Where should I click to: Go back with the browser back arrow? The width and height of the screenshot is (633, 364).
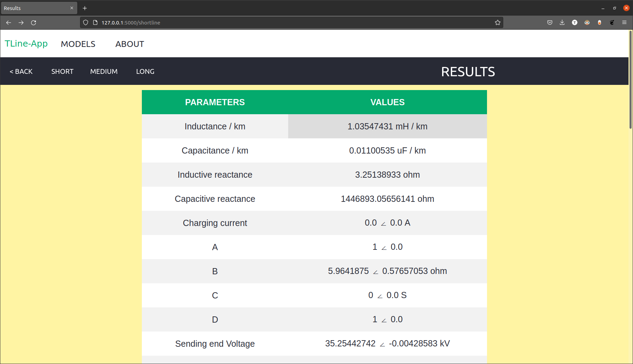point(9,22)
